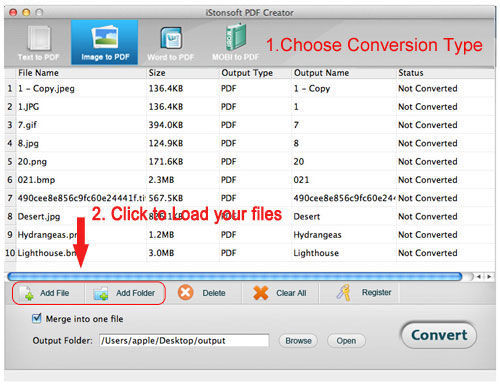The width and height of the screenshot is (500, 386).
Task: Click the Output Name cell Lighthouse
Action: [x=316, y=253]
